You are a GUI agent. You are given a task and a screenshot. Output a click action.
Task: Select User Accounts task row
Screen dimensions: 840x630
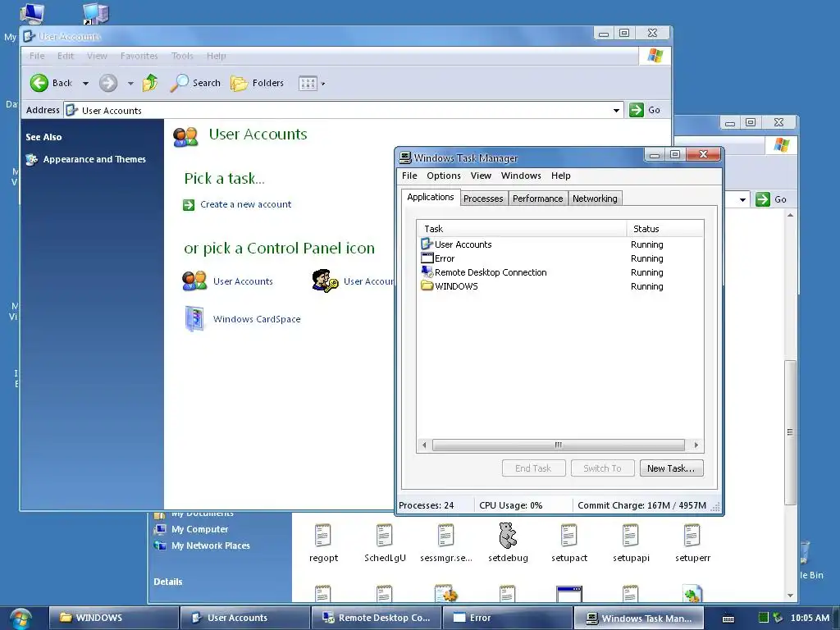pos(559,244)
